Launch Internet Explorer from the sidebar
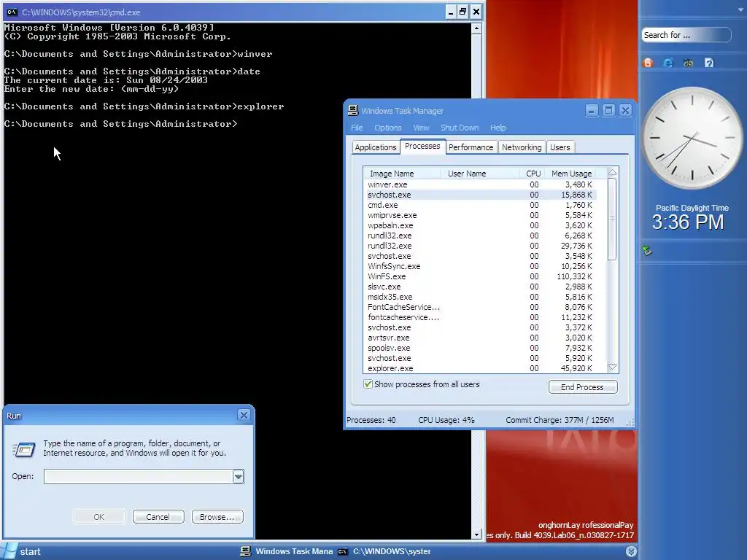 (668, 63)
